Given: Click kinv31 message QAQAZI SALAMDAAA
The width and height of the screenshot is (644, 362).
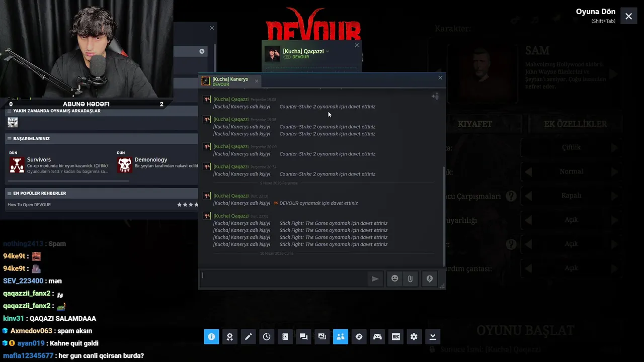Looking at the screenshot, I should tap(63, 318).
